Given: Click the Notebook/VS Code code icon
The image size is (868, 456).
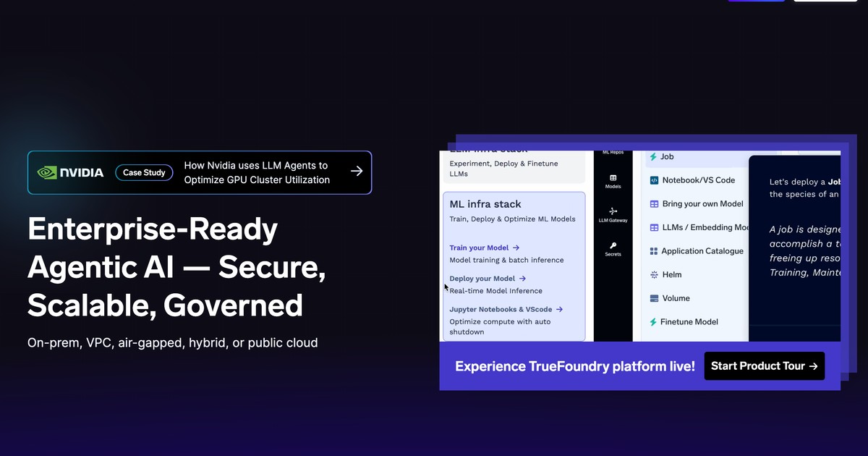Looking at the screenshot, I should [x=654, y=180].
